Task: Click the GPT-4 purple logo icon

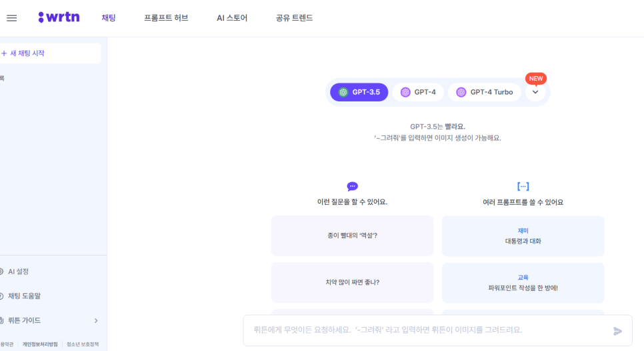Action: (x=405, y=92)
